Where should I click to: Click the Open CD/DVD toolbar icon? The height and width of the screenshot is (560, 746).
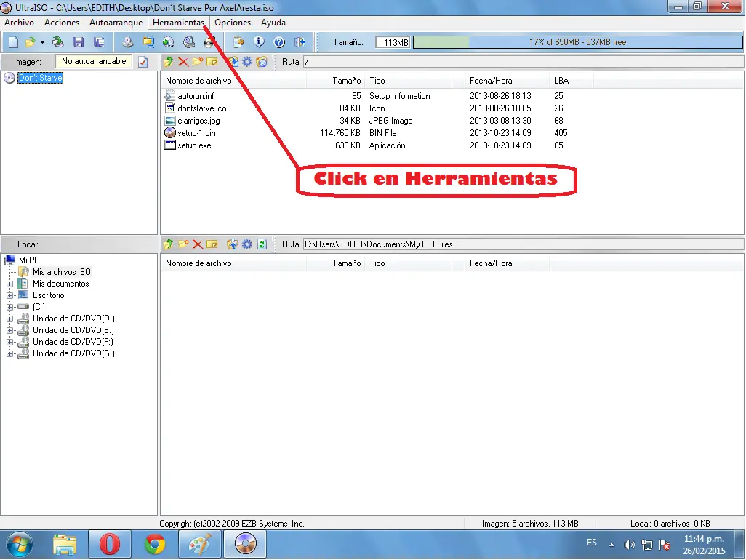pos(58,42)
